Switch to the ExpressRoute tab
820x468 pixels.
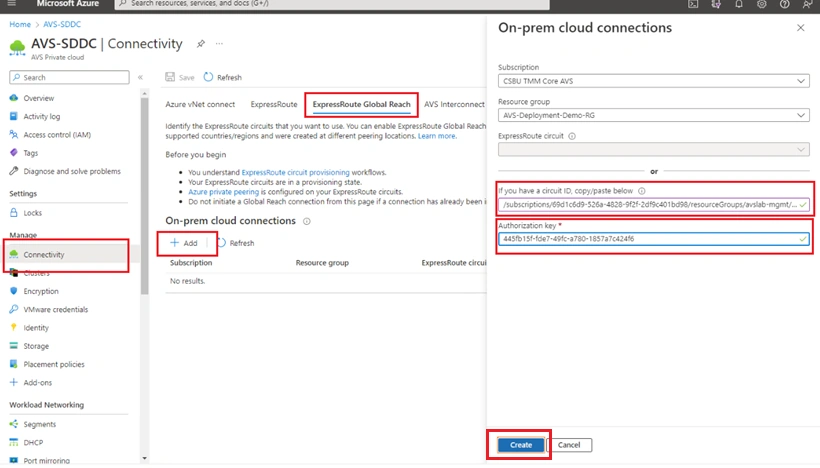tap(274, 104)
